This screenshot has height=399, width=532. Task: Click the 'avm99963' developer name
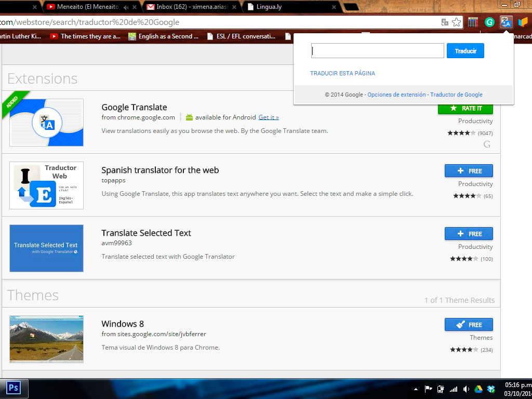(x=116, y=243)
